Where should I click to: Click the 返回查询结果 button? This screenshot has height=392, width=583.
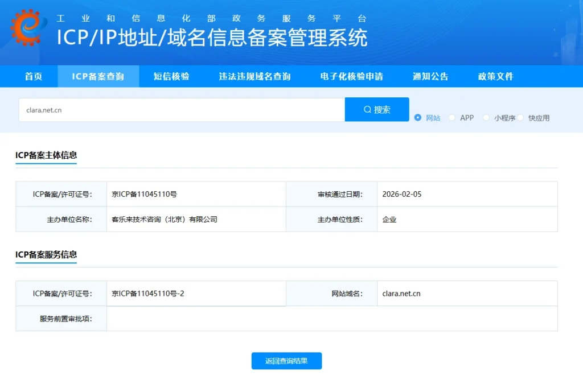tap(286, 361)
